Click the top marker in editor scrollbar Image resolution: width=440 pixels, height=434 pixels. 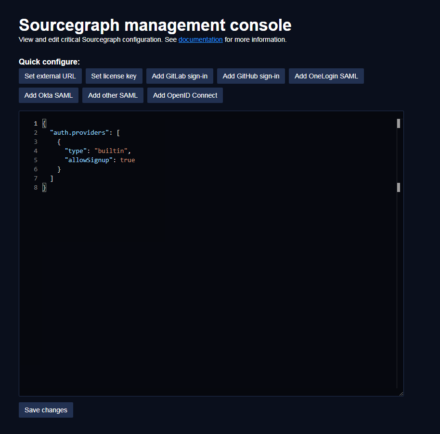(x=398, y=124)
